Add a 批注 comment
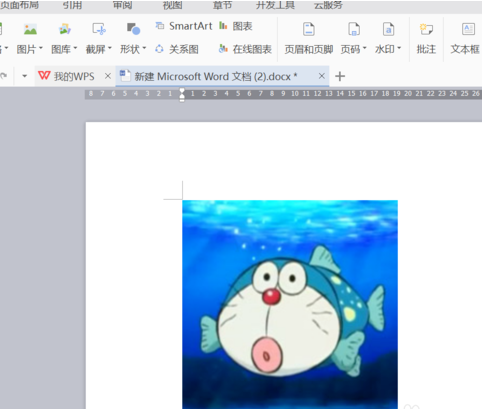Image resolution: width=482 pixels, height=409 pixels. (x=426, y=38)
